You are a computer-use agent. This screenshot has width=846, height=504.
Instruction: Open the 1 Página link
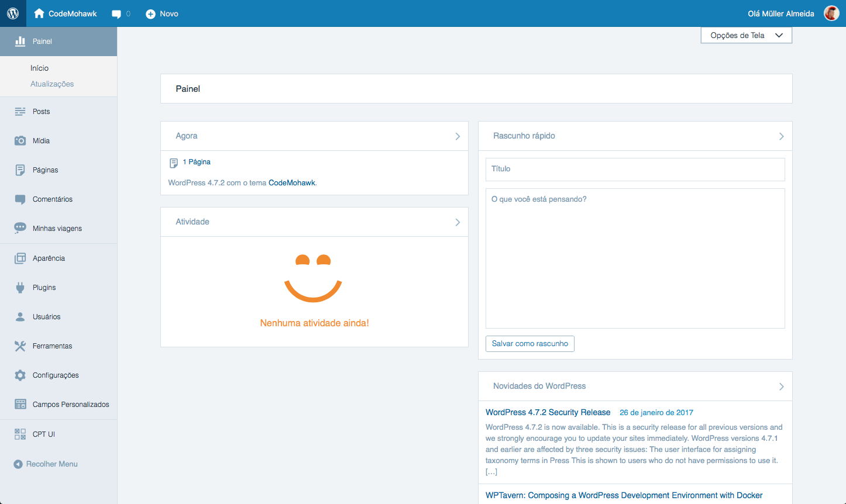[x=197, y=162]
